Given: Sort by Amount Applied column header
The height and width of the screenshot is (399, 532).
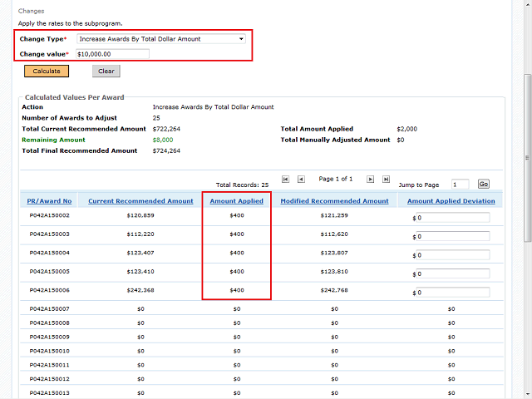Looking at the screenshot, I should (236, 201).
